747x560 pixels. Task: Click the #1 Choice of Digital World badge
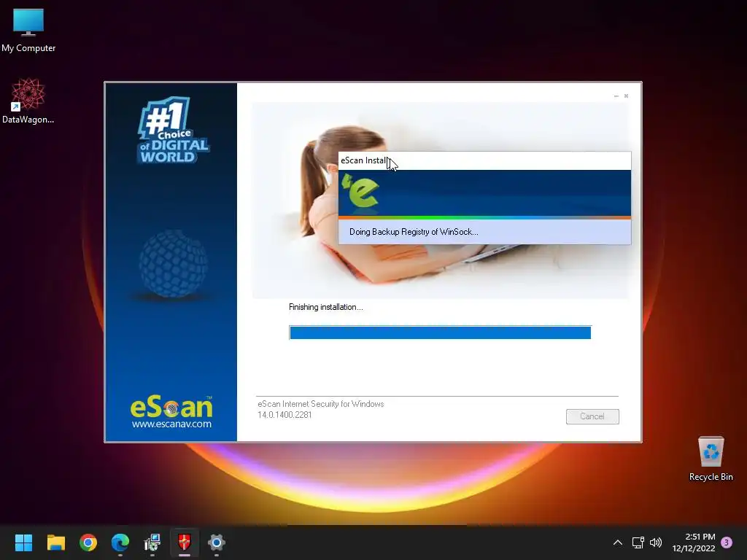pos(173,130)
